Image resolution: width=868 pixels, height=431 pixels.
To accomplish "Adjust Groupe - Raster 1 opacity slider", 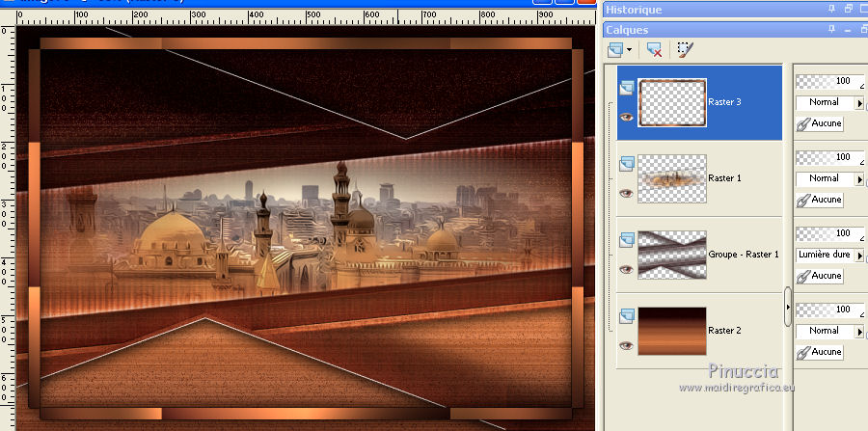I will [829, 233].
